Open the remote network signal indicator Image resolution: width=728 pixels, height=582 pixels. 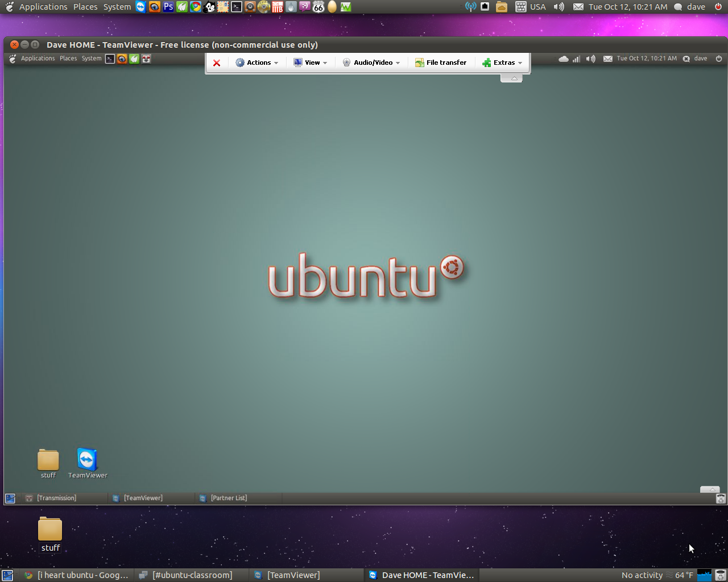pos(577,59)
